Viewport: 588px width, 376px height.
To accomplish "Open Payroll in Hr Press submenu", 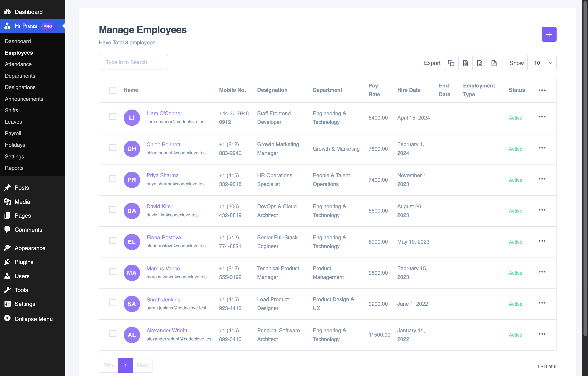I will click(x=13, y=133).
